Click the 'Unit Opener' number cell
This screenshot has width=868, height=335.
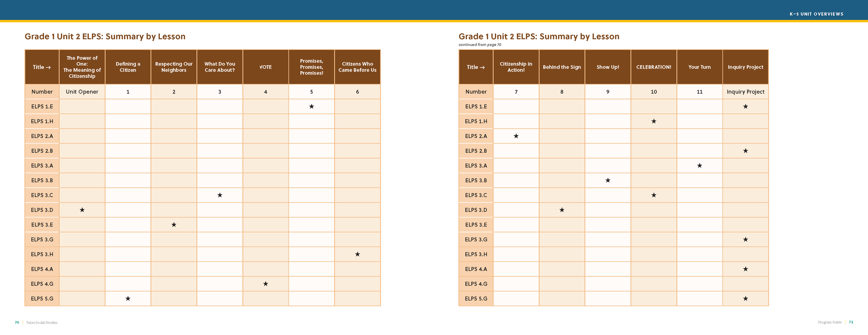point(82,92)
